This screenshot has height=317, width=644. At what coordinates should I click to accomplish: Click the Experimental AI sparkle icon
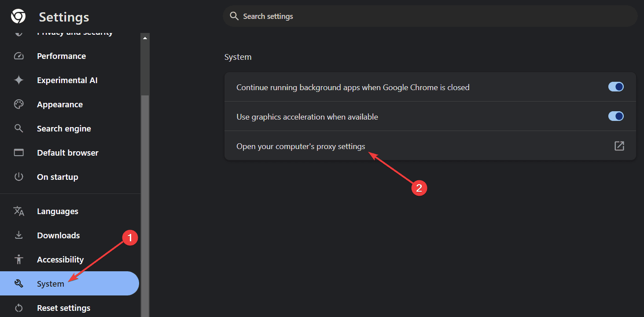(x=18, y=80)
